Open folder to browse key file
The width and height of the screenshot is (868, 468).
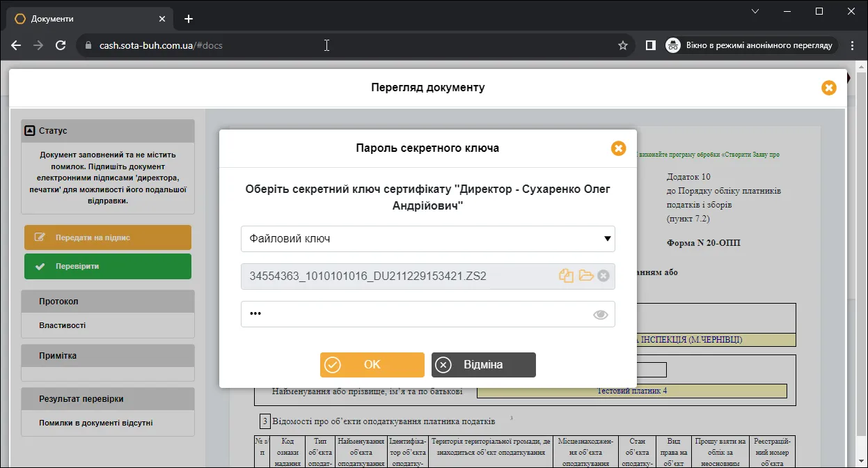click(586, 276)
